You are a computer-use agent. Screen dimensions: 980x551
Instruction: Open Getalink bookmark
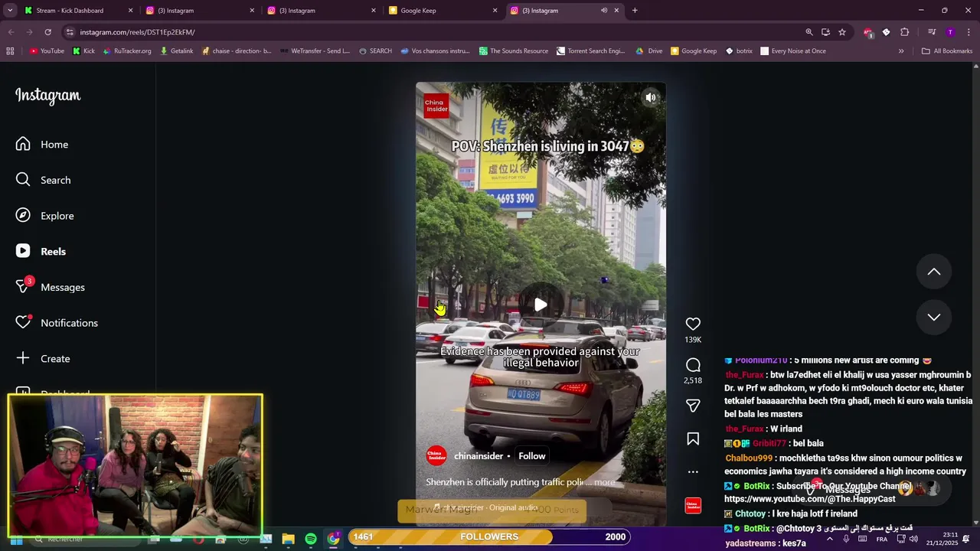pos(177,51)
